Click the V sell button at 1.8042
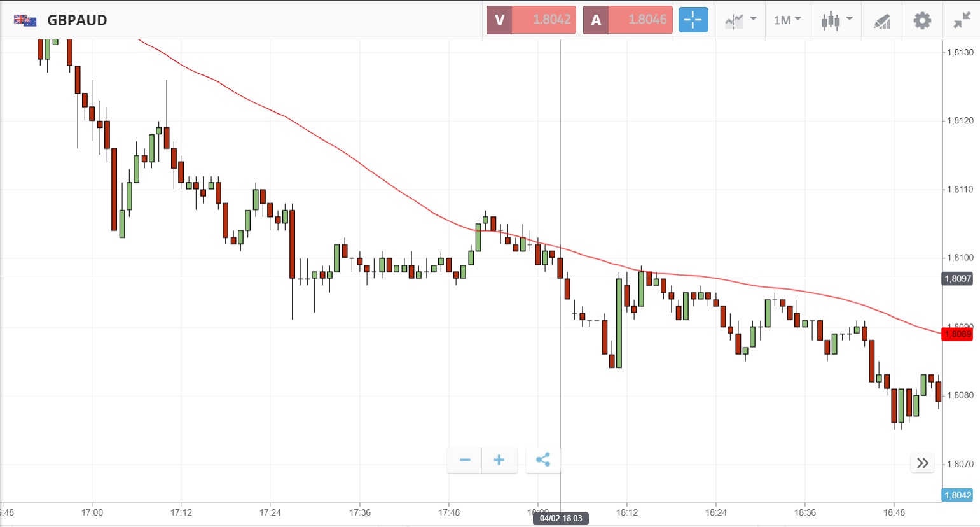This screenshot has height=527, width=980. [x=531, y=20]
